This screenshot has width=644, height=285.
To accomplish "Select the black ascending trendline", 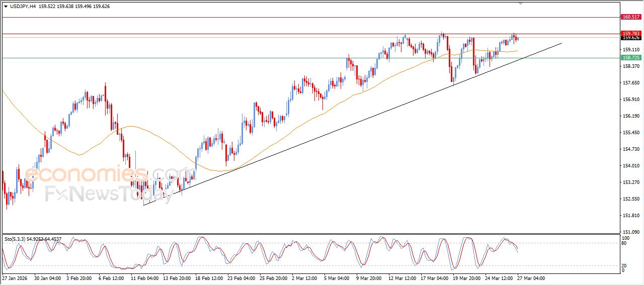I will pyautogui.click(x=352, y=124).
